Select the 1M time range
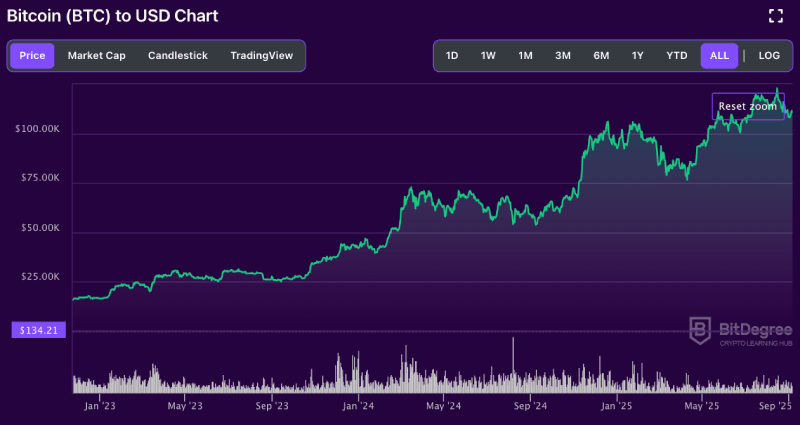Screen dimensions: 800x425 (x=526, y=56)
